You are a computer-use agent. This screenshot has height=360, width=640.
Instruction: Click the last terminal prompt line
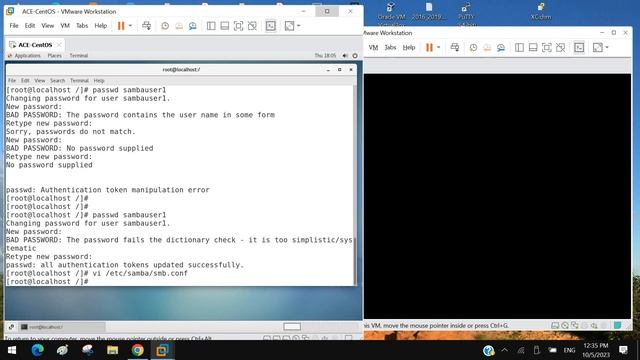[47, 282]
